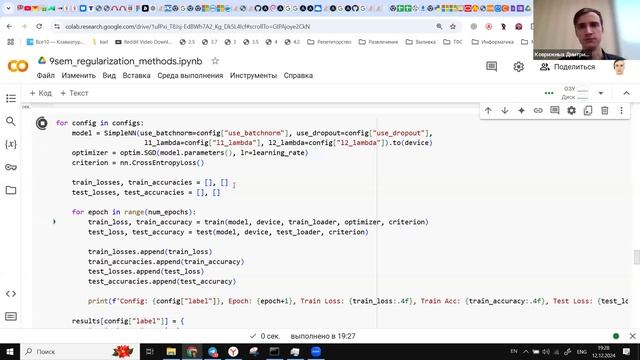Click the green connection status indicator
This screenshot has width=640, height=360.
pos(616,336)
